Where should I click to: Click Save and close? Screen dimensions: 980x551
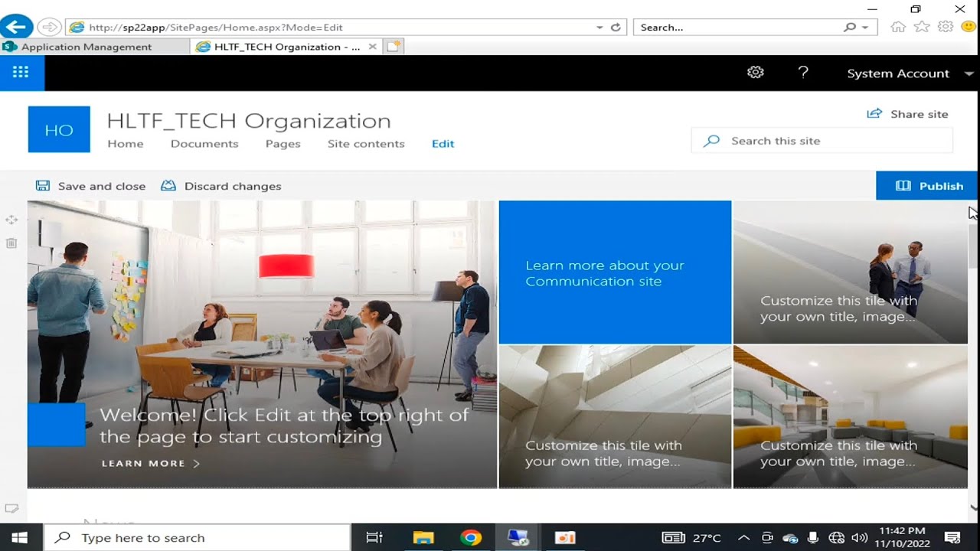[90, 186]
